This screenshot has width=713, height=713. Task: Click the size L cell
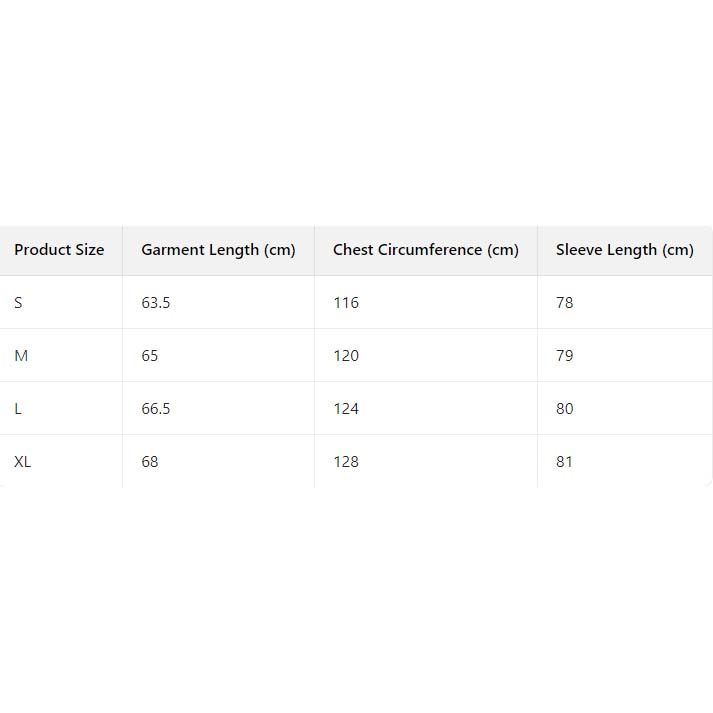tap(18, 409)
